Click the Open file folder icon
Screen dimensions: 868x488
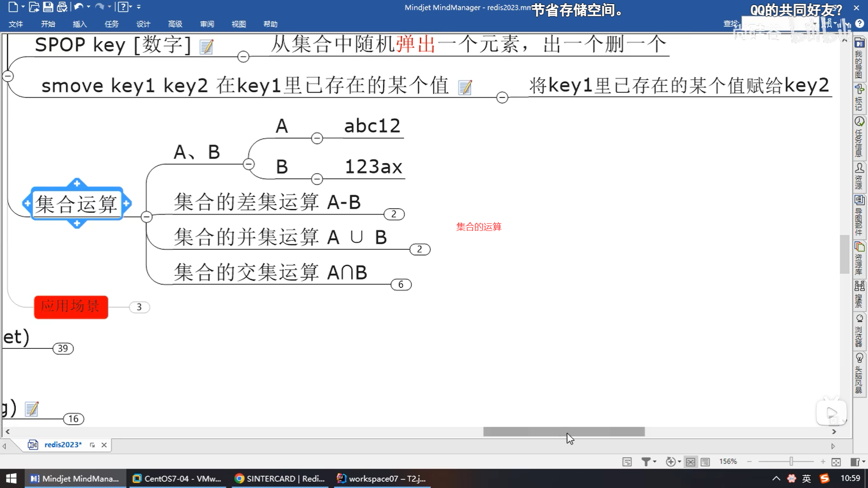click(33, 7)
